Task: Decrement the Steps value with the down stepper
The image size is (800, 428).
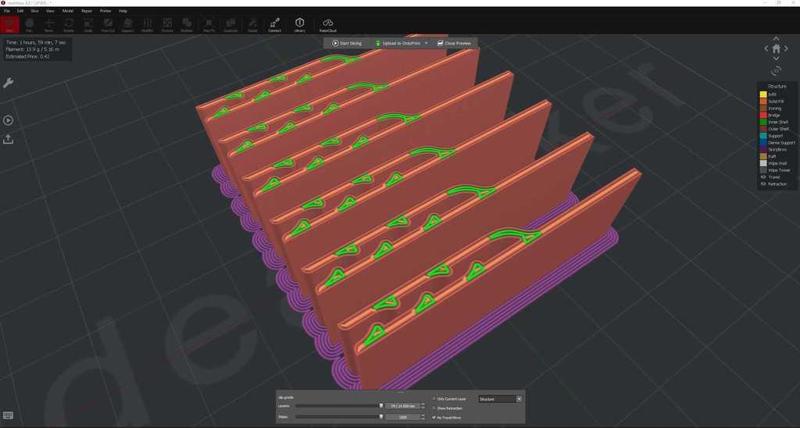Action: point(422,419)
